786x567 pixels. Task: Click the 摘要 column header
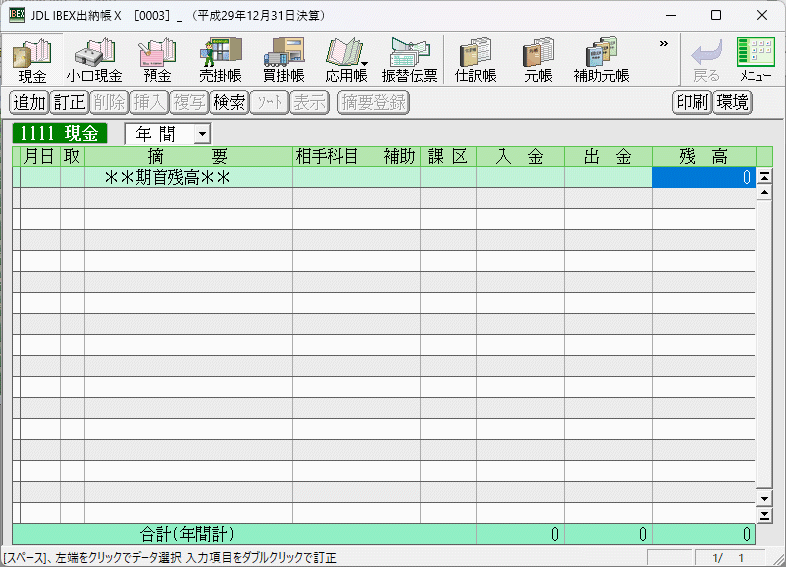188,156
